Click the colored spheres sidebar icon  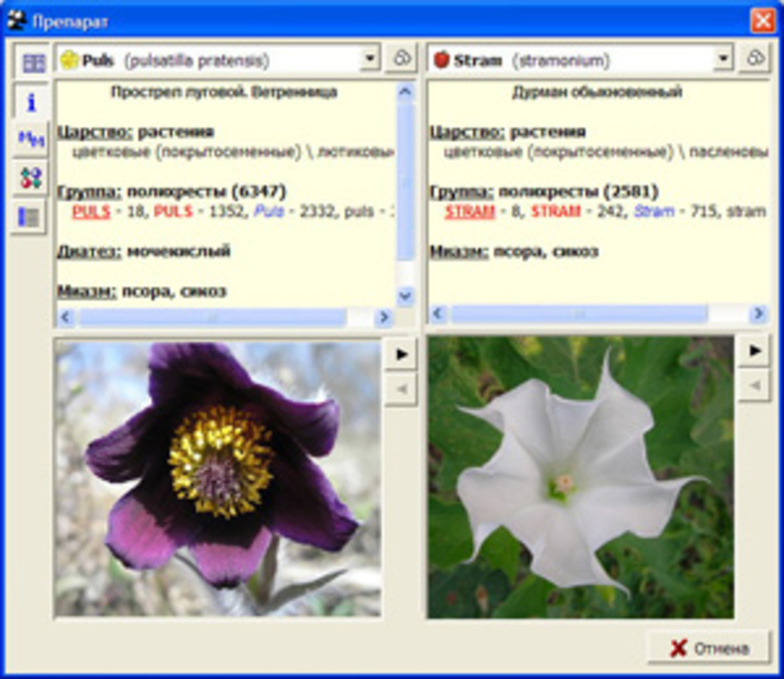[32, 178]
